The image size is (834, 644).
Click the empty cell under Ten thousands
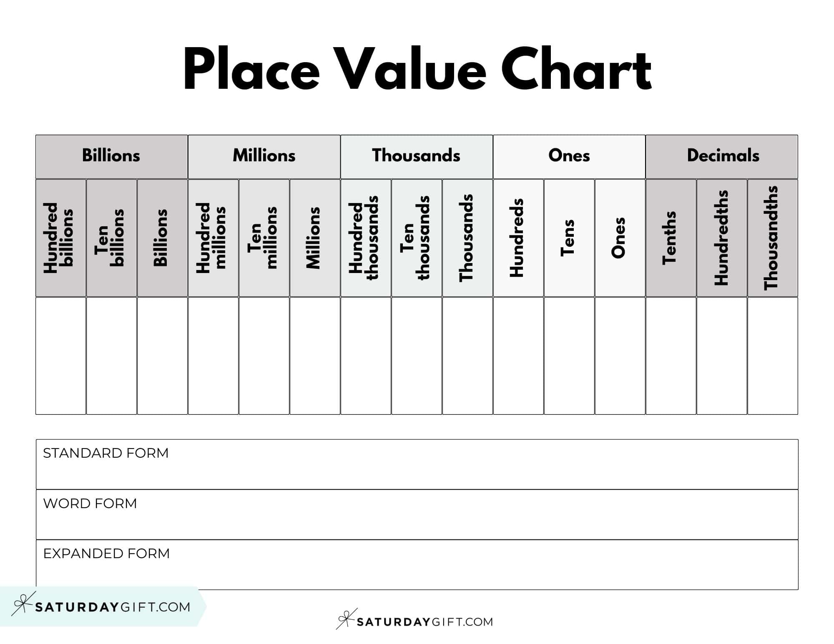pyautogui.click(x=417, y=356)
